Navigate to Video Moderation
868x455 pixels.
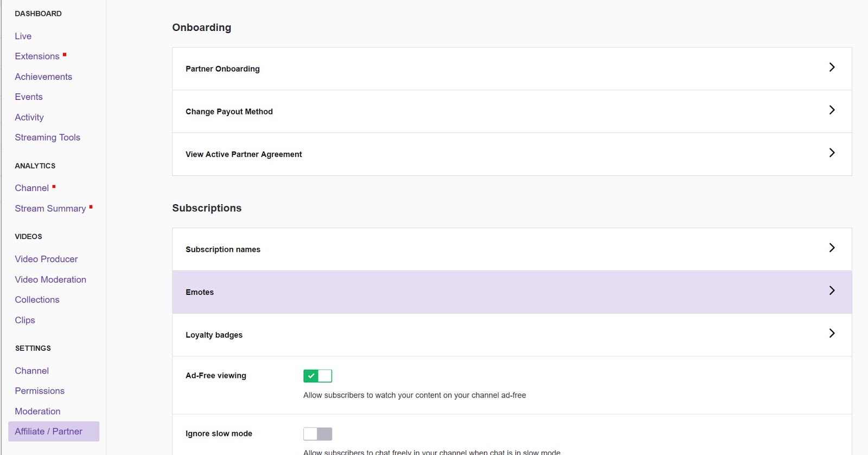tap(50, 280)
